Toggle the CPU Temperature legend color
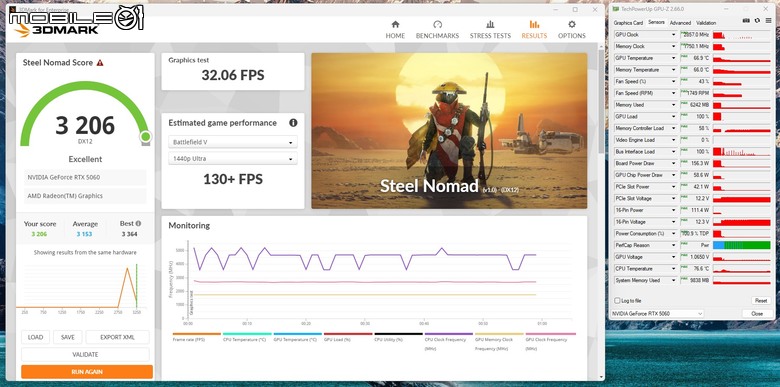Viewport: 780px width, 387px height. pos(247,334)
